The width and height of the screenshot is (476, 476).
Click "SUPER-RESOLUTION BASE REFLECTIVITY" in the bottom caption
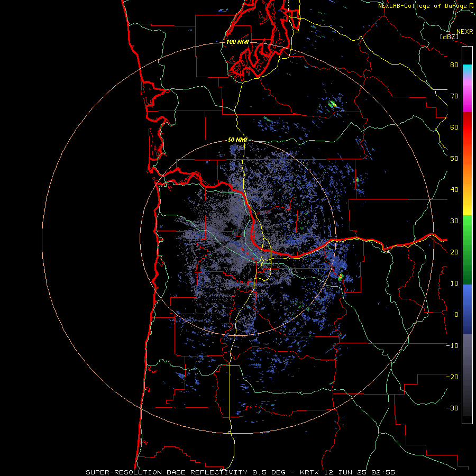point(167,472)
